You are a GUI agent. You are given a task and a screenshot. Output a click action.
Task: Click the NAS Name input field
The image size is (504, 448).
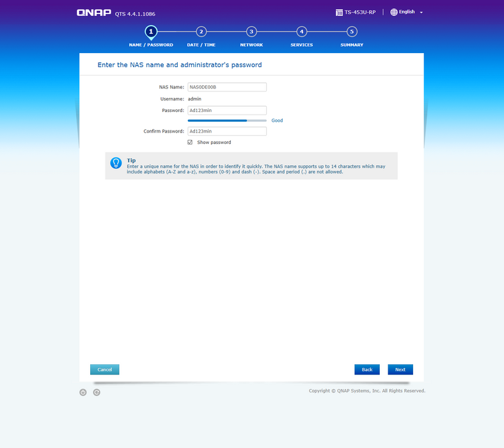[x=227, y=87]
